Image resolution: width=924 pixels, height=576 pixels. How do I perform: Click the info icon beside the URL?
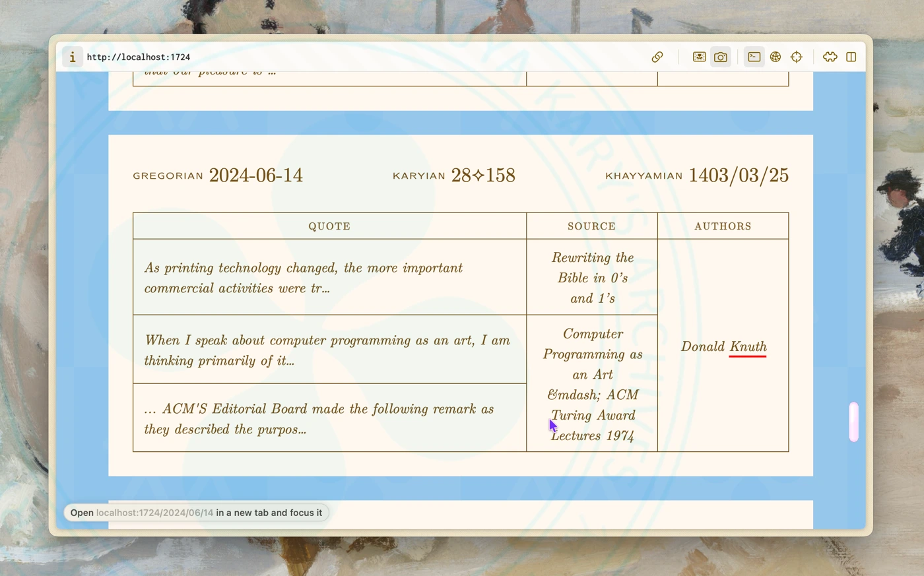point(73,57)
